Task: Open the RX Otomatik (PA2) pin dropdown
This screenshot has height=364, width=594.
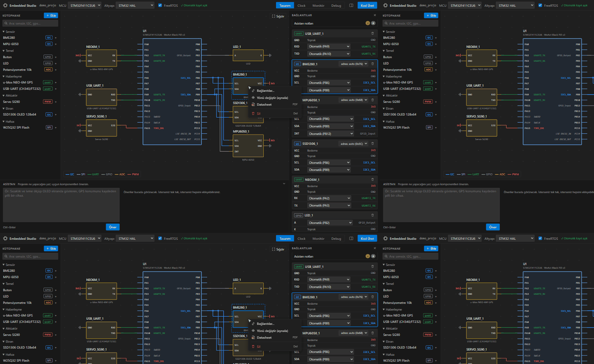Action: click(329, 198)
